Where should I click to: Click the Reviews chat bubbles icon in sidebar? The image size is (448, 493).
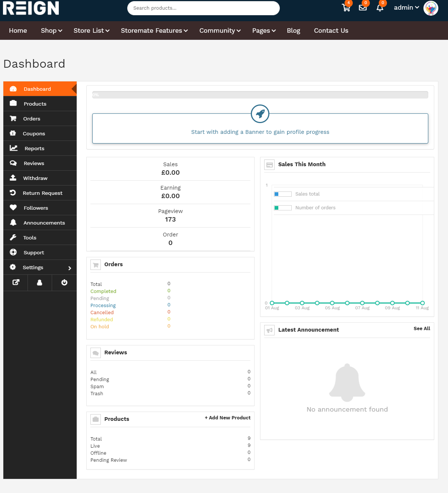13,163
